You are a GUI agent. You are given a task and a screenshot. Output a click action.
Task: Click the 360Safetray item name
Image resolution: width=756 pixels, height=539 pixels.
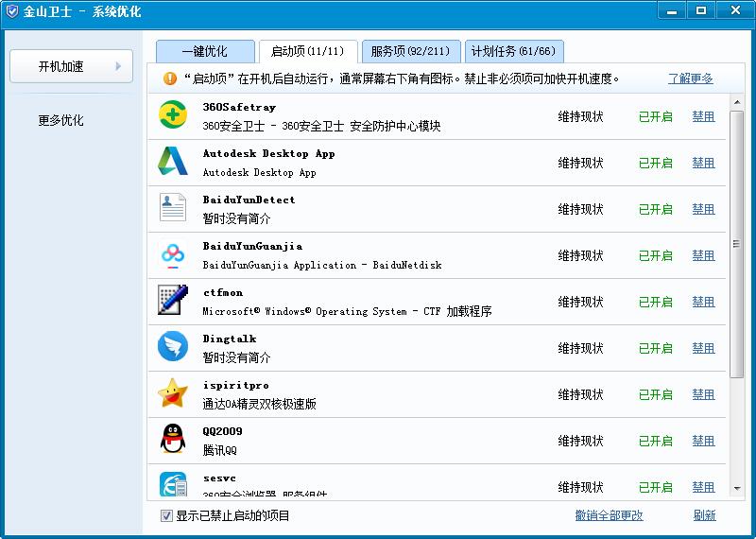[x=239, y=107]
